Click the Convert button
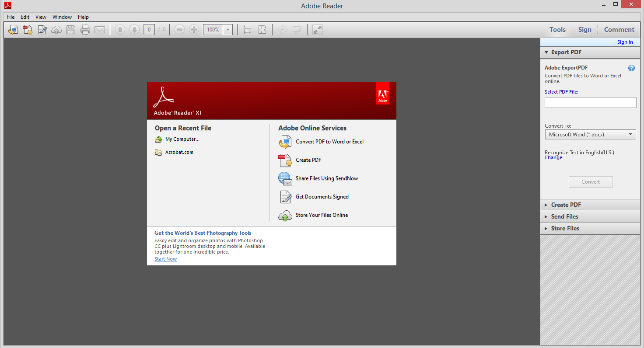Image resolution: width=644 pixels, height=348 pixels. [x=591, y=182]
